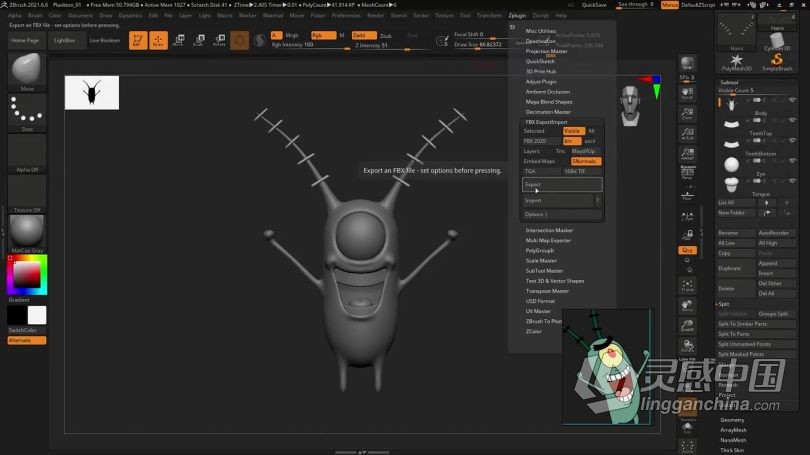Expand the Decimation Master plugin section

(x=548, y=112)
